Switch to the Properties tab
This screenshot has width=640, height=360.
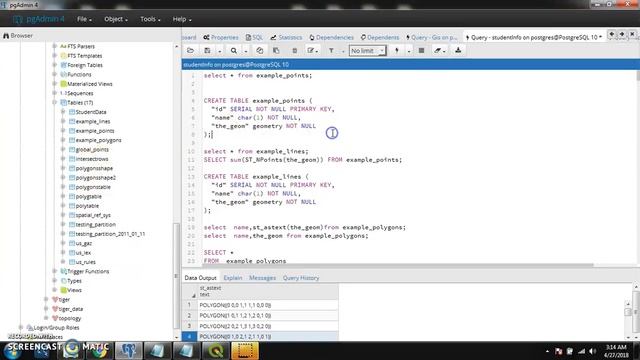(221, 38)
